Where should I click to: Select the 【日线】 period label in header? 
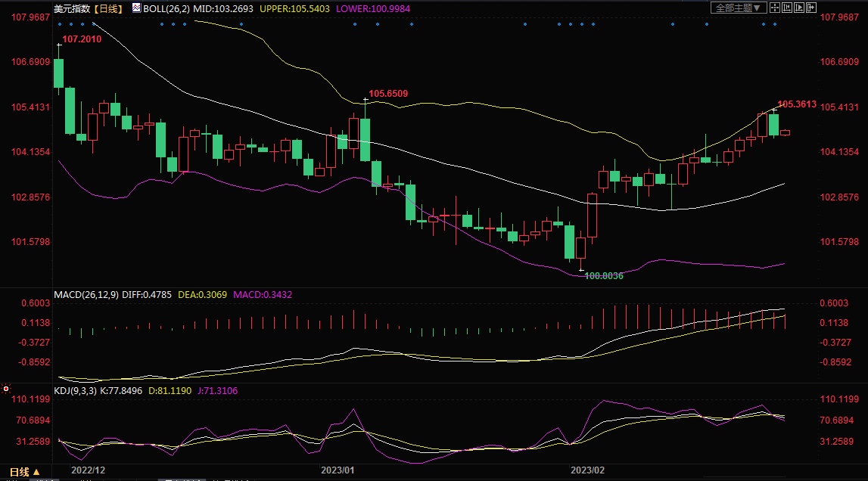107,8
